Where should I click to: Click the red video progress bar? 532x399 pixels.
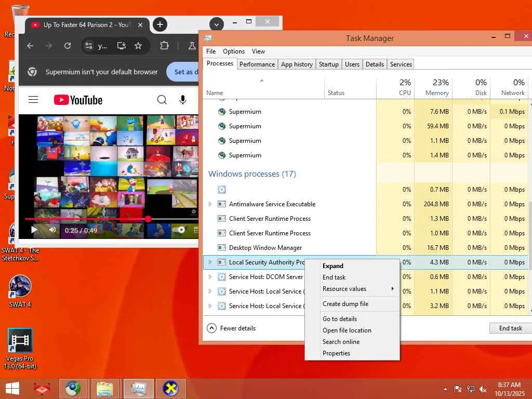(x=86, y=219)
